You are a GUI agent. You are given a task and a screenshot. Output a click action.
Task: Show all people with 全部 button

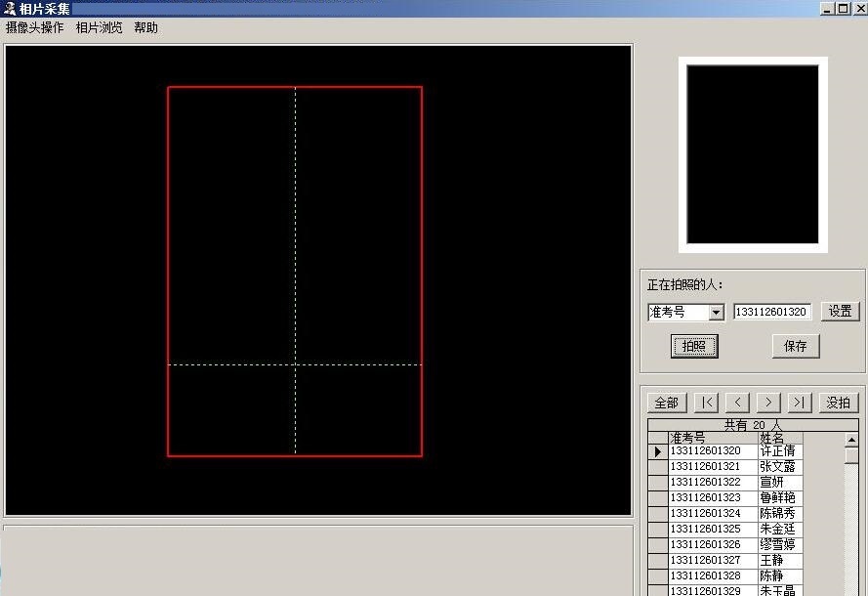[667, 403]
